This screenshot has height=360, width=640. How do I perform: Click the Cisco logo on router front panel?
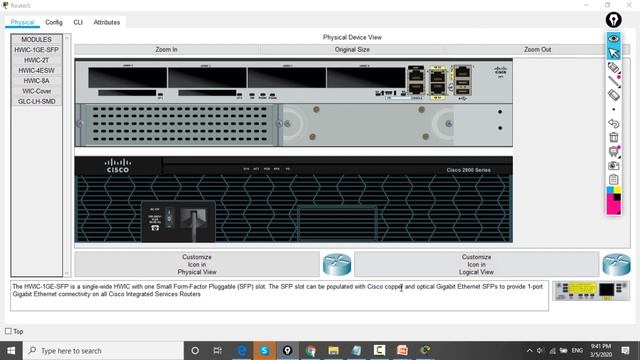pos(118,166)
